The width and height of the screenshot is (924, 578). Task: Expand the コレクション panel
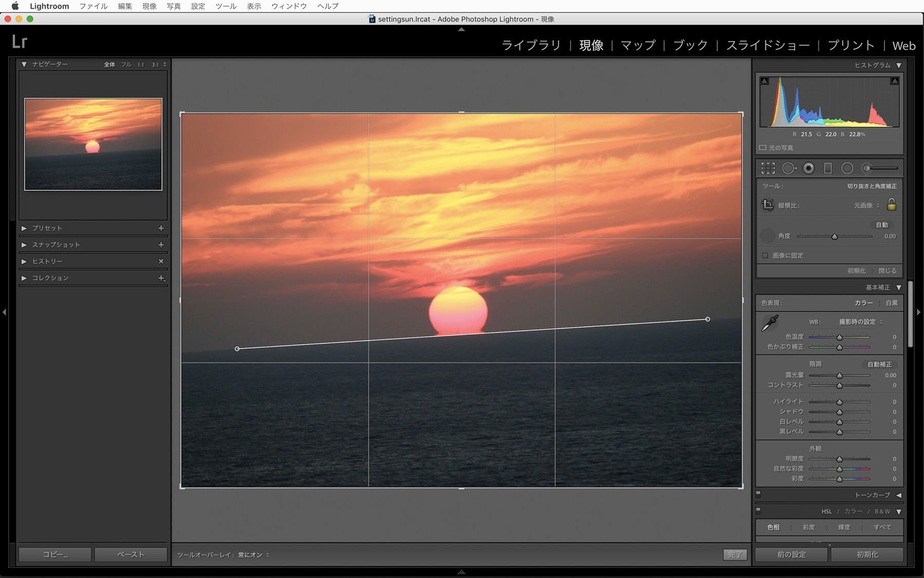pyautogui.click(x=24, y=278)
